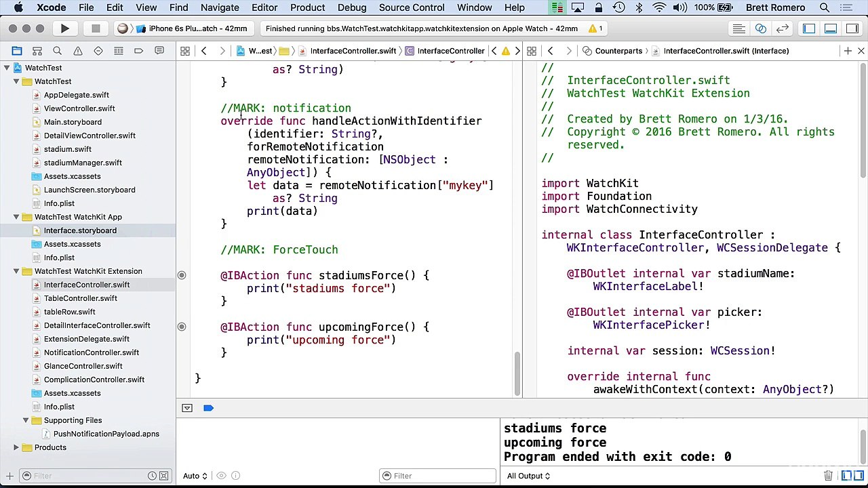Toggle the left Navigator panel visibility
Screen dimensions: 868x488
point(809,28)
